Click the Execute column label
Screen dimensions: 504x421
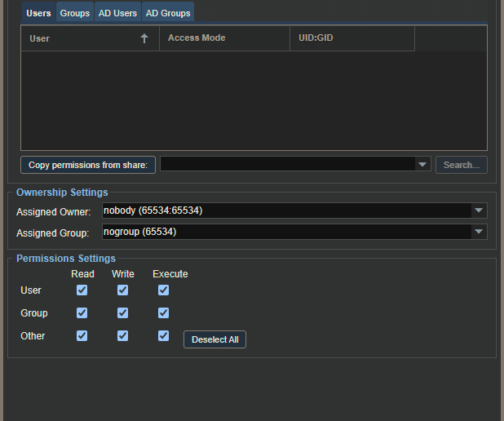(x=170, y=274)
